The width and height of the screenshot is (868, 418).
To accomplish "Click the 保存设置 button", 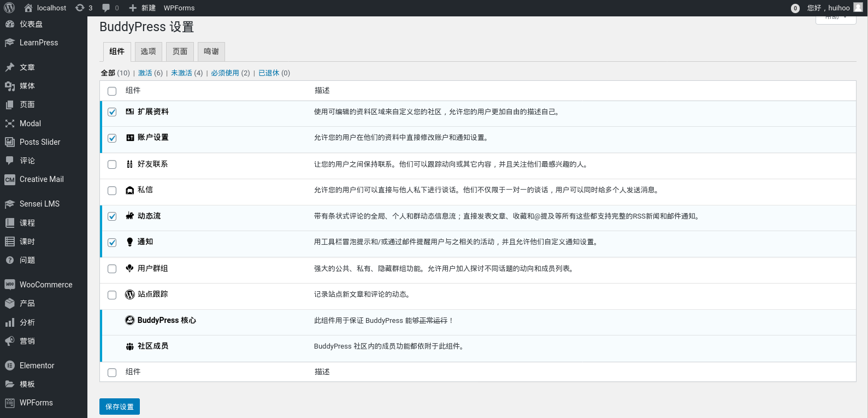I will [x=120, y=407].
